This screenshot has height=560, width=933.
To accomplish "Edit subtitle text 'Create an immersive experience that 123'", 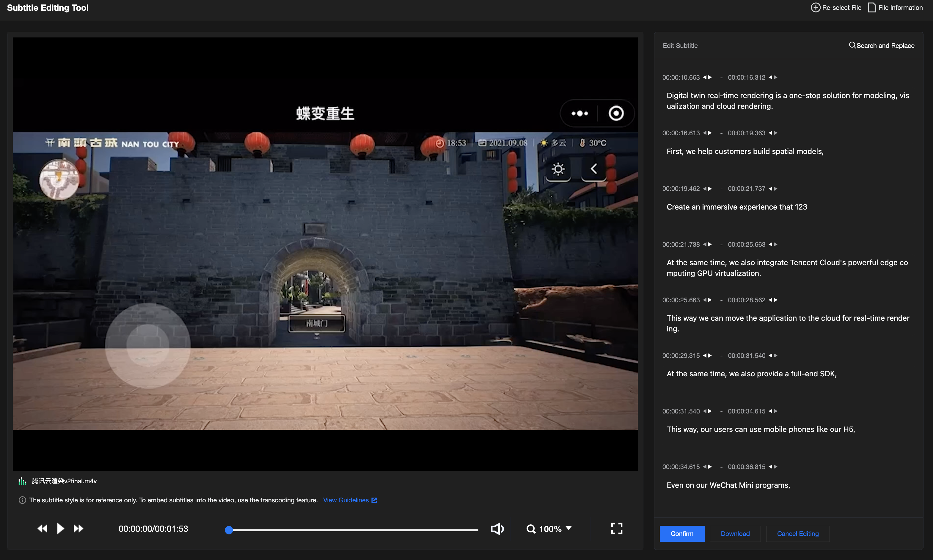I will [737, 207].
